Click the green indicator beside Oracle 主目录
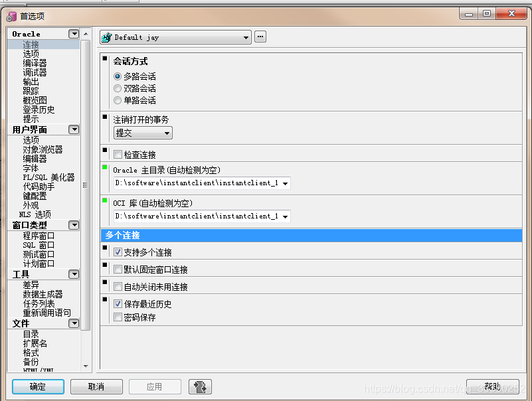532x401 pixels. (105, 168)
